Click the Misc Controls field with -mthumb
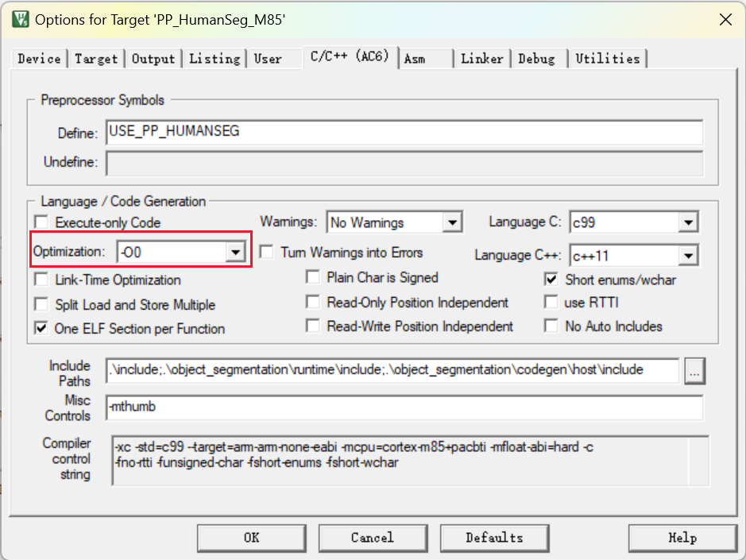The height and width of the screenshot is (560, 746). tap(404, 407)
